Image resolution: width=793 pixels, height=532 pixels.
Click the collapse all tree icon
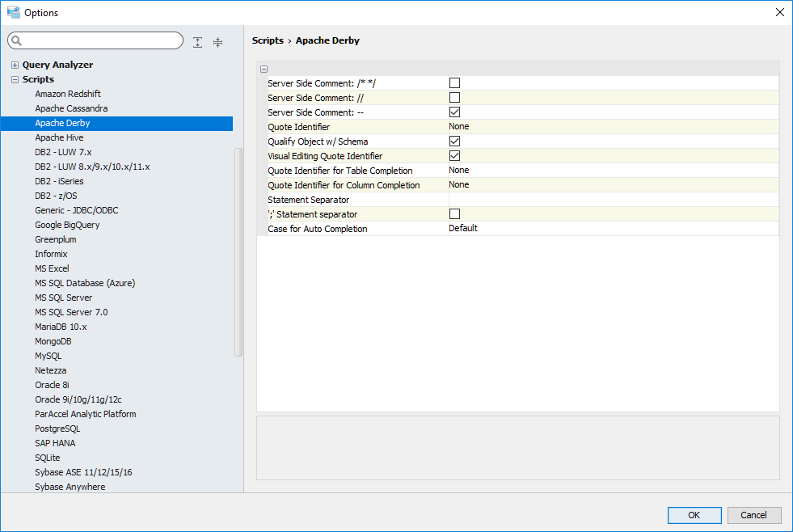pos(217,42)
